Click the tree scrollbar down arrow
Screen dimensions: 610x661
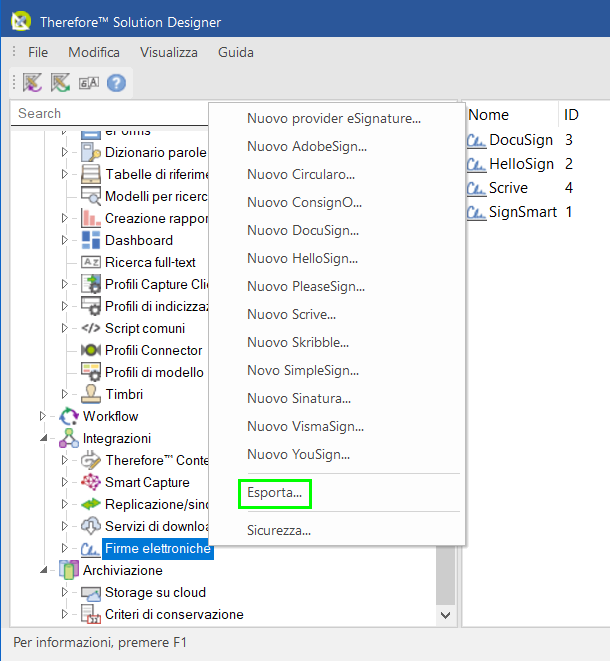coord(445,615)
